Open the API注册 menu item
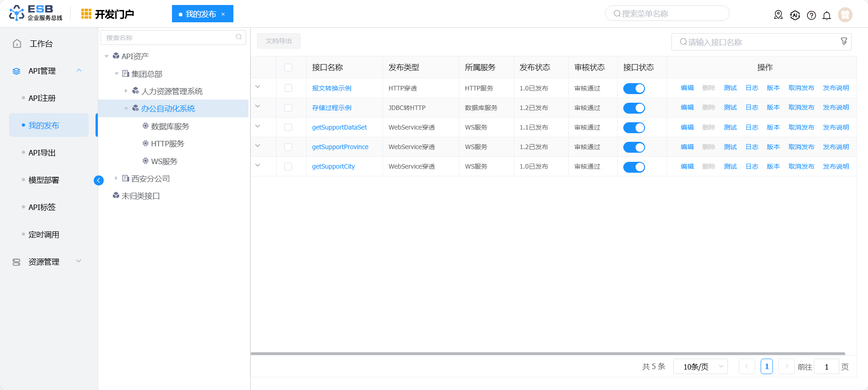 pos(42,98)
